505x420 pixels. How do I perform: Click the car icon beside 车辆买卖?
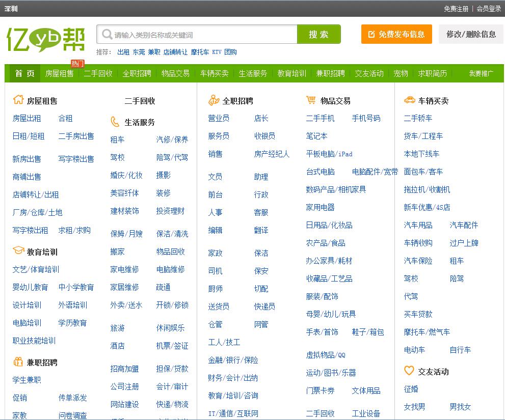point(409,100)
